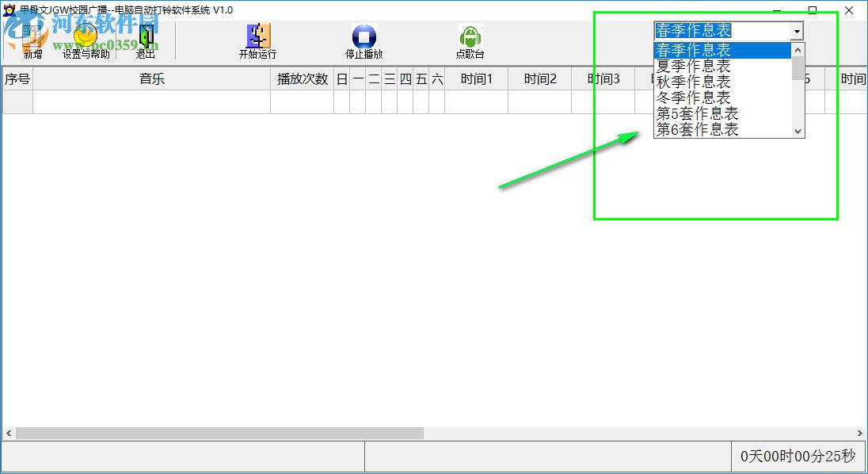Click the 日 weekday column header
Screen dimensions: 868x474
[342, 78]
